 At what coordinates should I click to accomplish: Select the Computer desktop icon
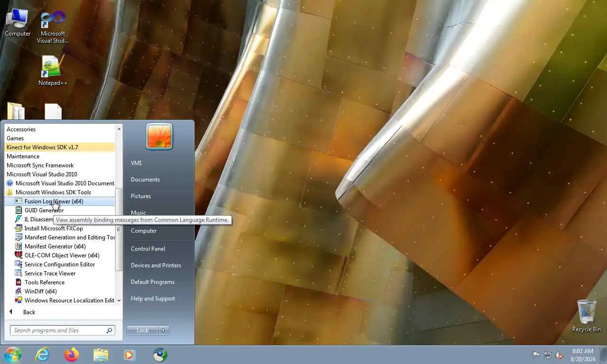(18, 23)
